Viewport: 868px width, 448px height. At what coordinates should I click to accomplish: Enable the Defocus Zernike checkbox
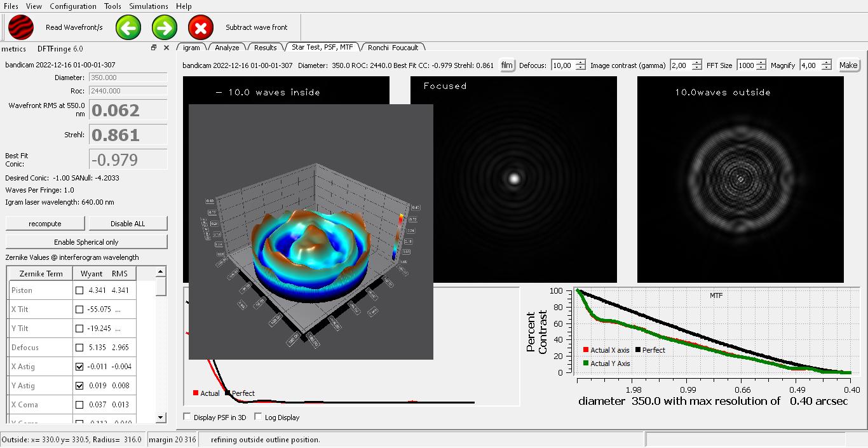(x=79, y=348)
